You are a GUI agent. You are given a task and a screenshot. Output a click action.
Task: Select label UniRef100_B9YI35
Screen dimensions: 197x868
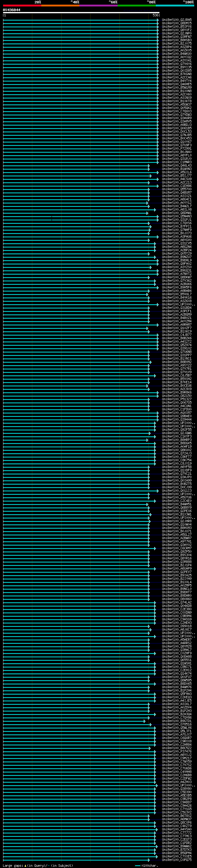tap(177, 67)
